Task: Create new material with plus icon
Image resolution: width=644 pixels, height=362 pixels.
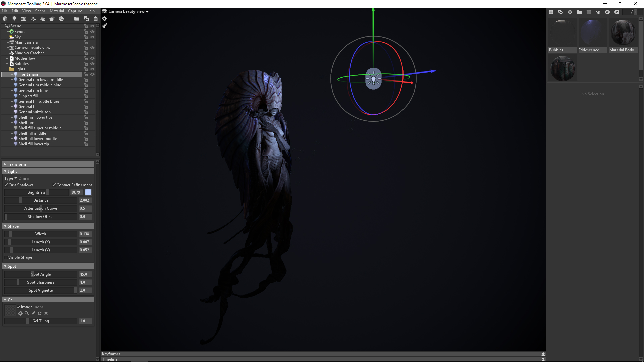Action: 551,12
